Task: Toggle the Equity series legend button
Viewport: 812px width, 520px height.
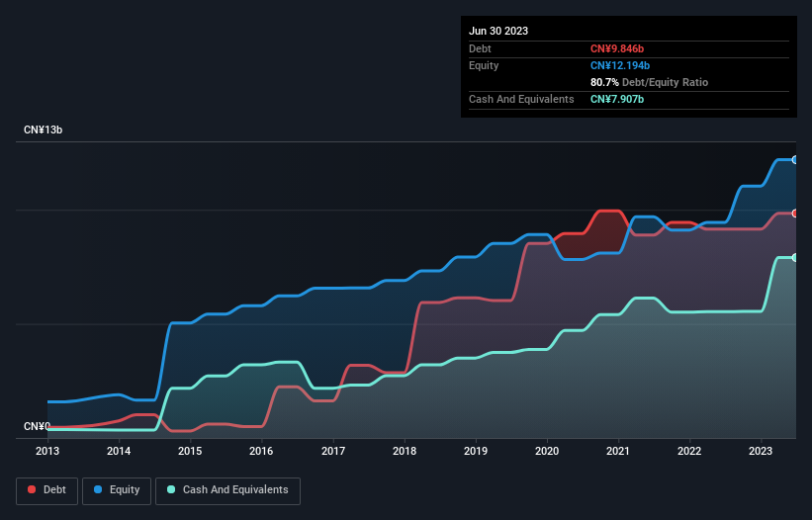Action: (117, 490)
